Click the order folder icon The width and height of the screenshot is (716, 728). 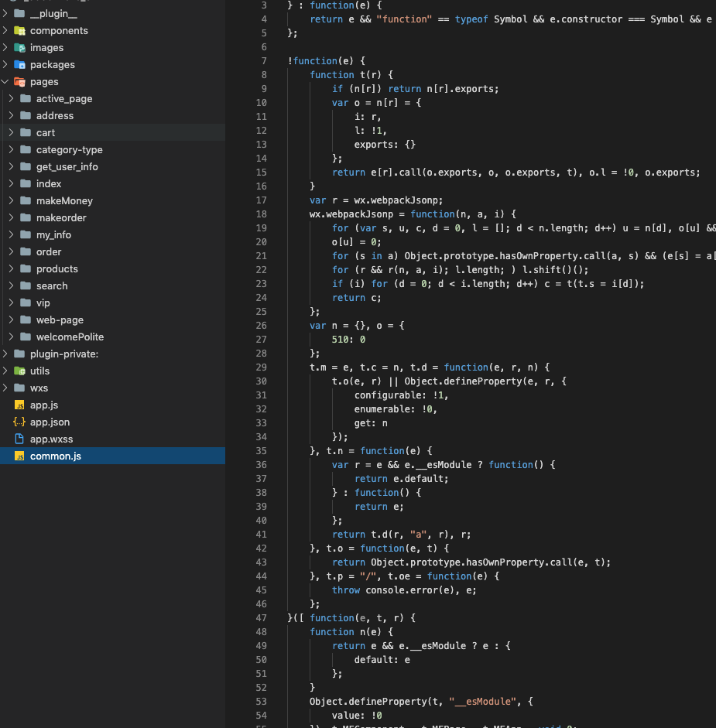(26, 251)
